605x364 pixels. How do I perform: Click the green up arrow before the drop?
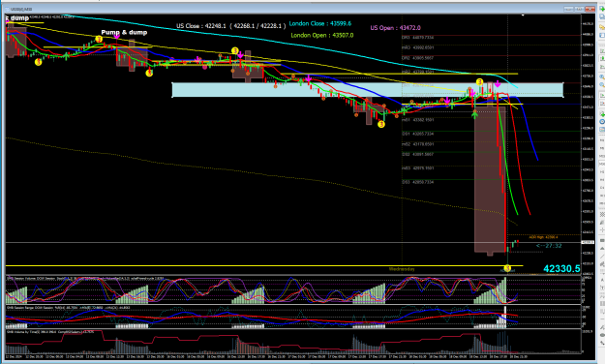tap(474, 114)
